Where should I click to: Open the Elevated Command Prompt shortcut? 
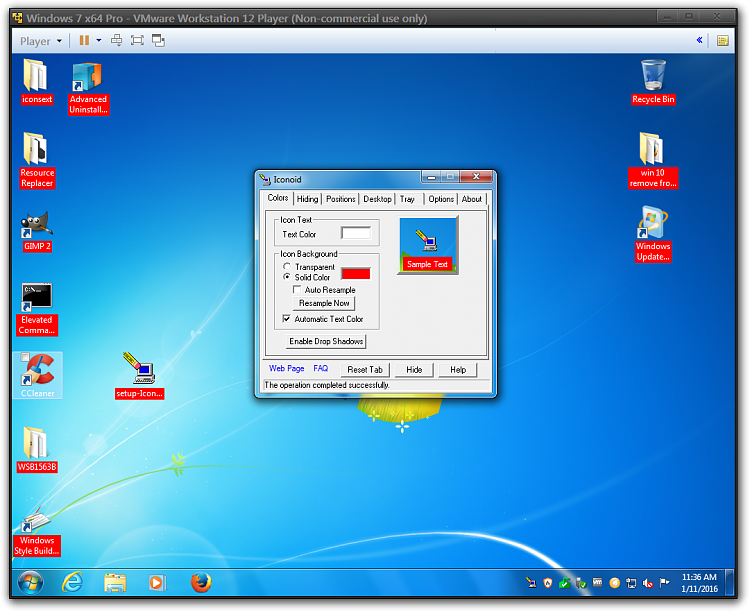click(37, 309)
